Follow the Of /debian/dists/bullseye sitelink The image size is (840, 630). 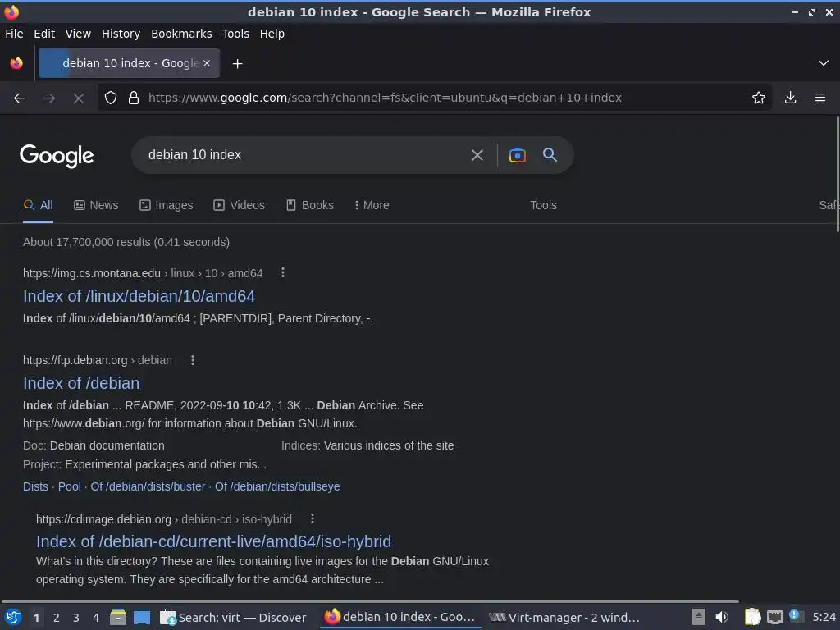pyautogui.click(x=277, y=486)
